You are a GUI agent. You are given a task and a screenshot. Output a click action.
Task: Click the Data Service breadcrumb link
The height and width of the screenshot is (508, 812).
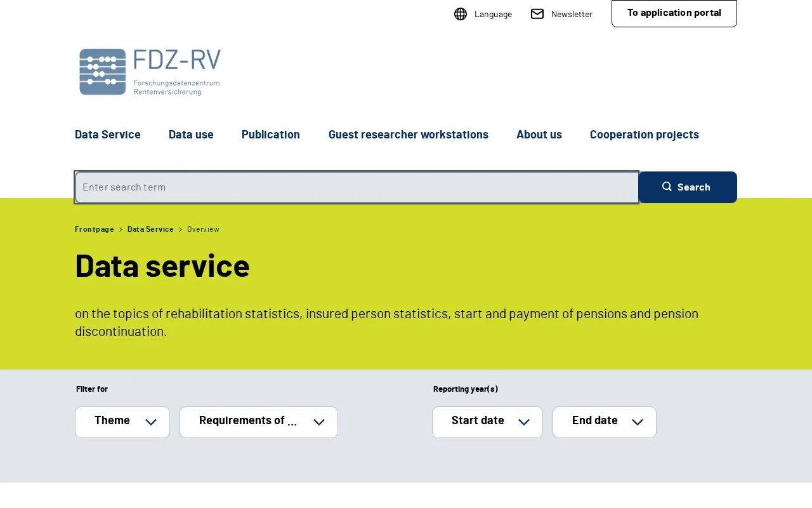[x=150, y=229]
